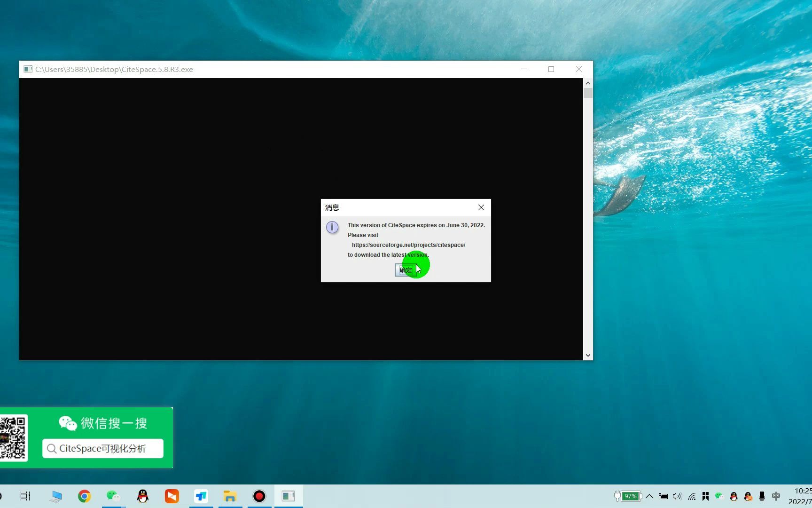Launch WeChat from the taskbar
Screen dimensions: 812x508
point(113,496)
